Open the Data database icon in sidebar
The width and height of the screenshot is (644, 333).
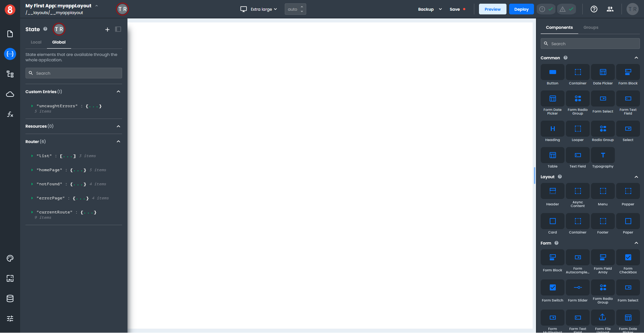pyautogui.click(x=10, y=298)
